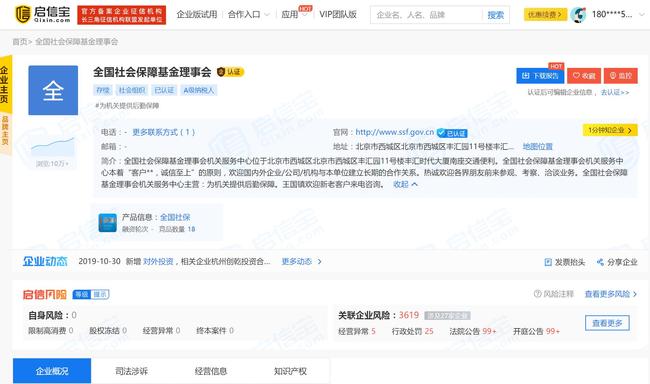The image size is (650, 384).
Task: Click the 社会组织 tag
Action: [132, 90]
